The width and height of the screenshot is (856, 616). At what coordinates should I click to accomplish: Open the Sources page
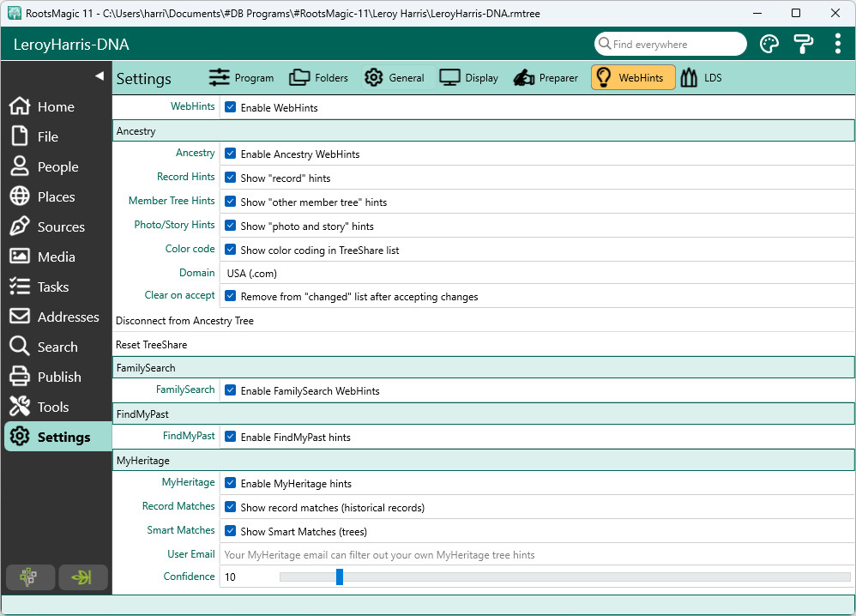point(57,226)
